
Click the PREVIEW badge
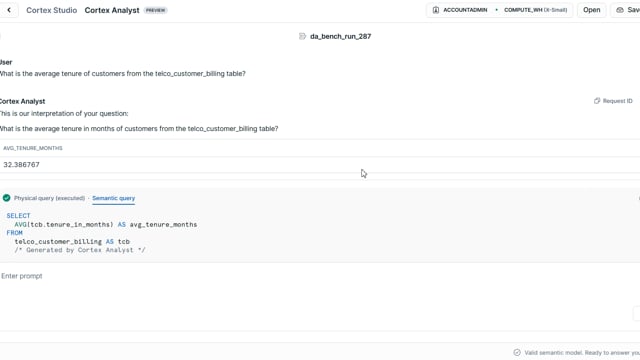coord(156,10)
